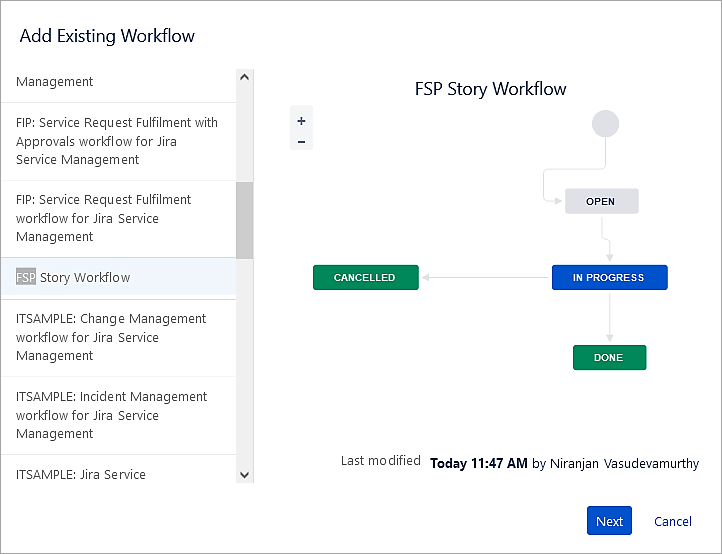The height and width of the screenshot is (554, 722).
Task: Click the workflow list scrollbar thumb
Action: pos(244,220)
